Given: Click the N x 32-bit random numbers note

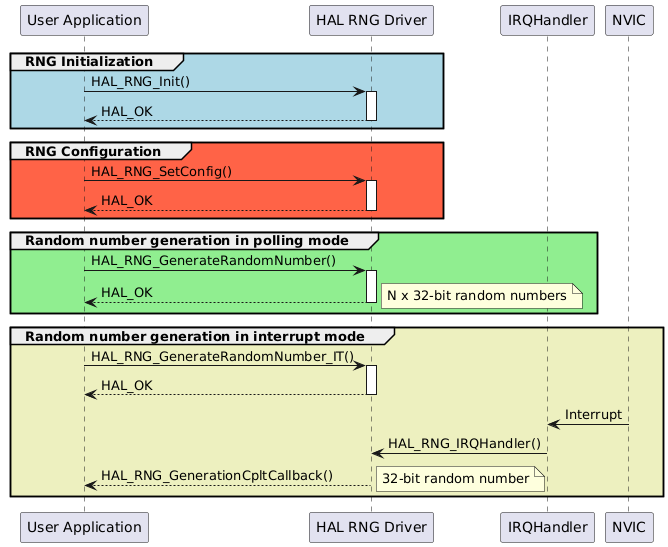Looking at the screenshot, I should click(482, 296).
